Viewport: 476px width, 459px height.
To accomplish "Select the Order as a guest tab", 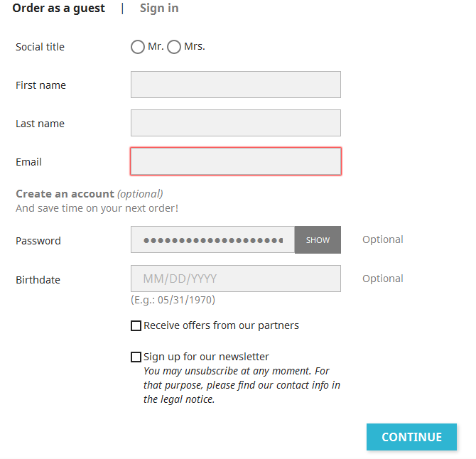I will pos(58,9).
